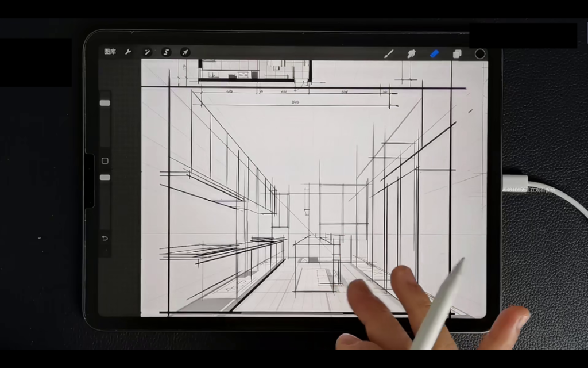Activate the Selection S-shaped tool
Viewport: 588px width, 368px height.
(167, 52)
